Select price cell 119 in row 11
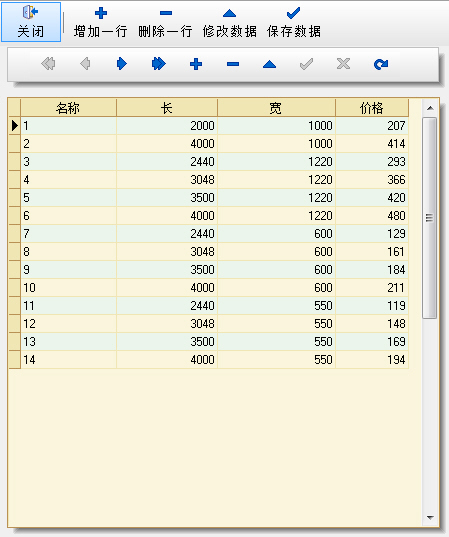 coord(372,305)
